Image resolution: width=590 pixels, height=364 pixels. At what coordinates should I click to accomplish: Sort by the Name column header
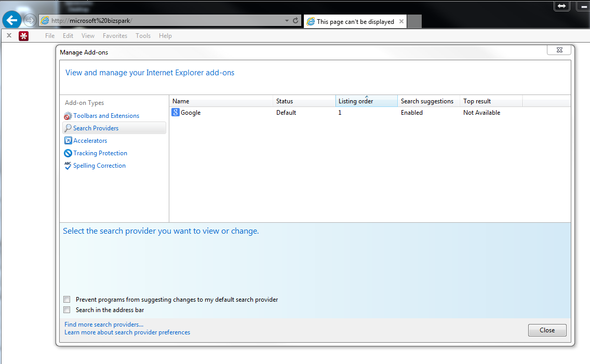pos(221,101)
